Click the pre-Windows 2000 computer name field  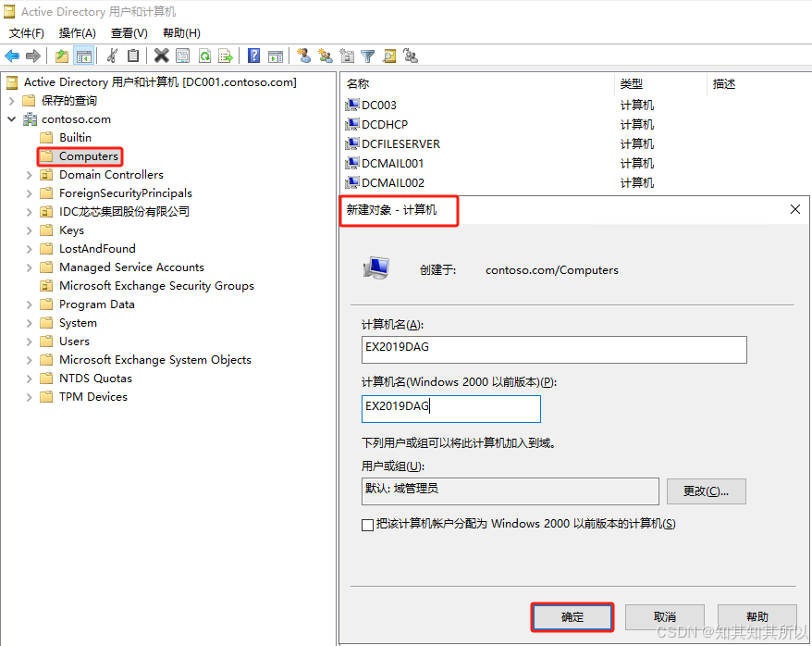tap(450, 409)
